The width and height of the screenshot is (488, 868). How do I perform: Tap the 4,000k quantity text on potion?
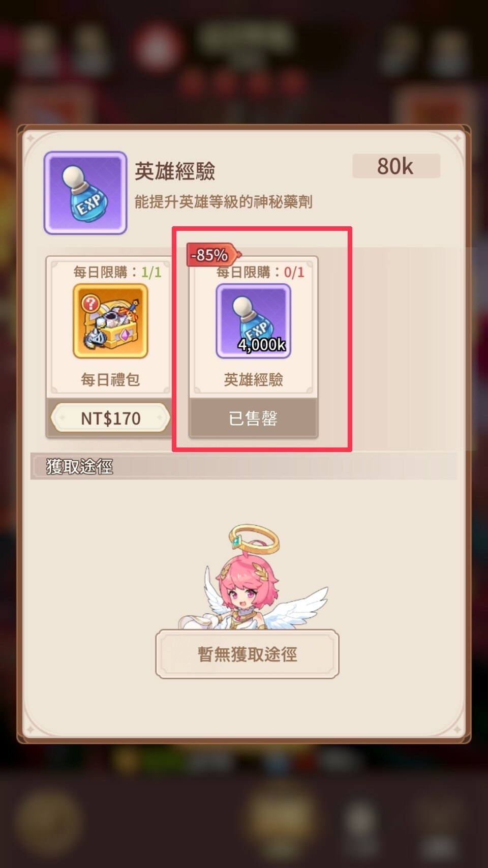262,345
